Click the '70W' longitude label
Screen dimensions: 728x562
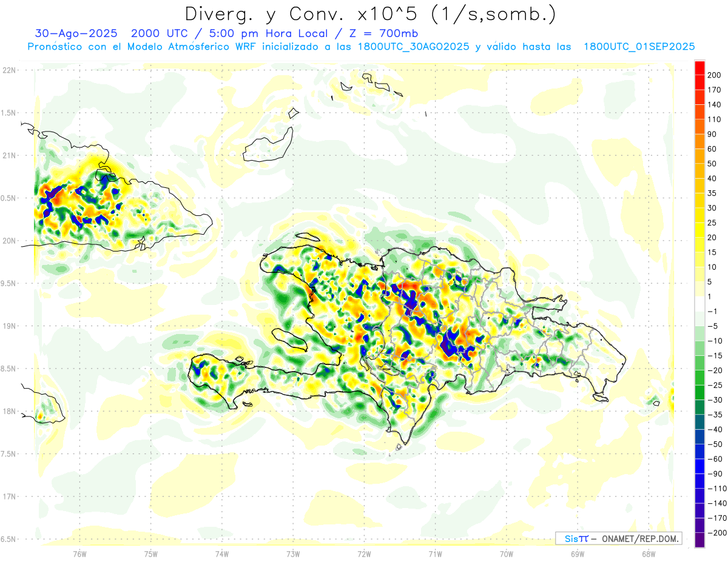click(507, 554)
